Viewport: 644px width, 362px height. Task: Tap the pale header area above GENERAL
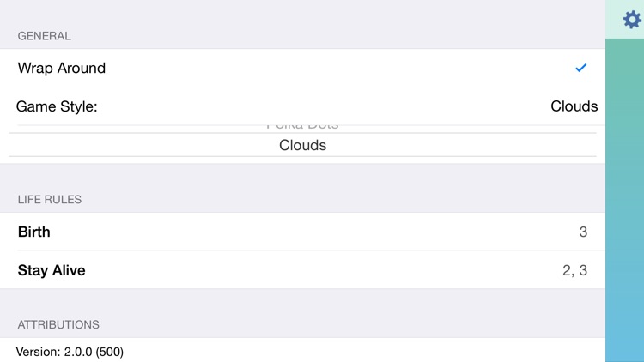(x=302, y=13)
